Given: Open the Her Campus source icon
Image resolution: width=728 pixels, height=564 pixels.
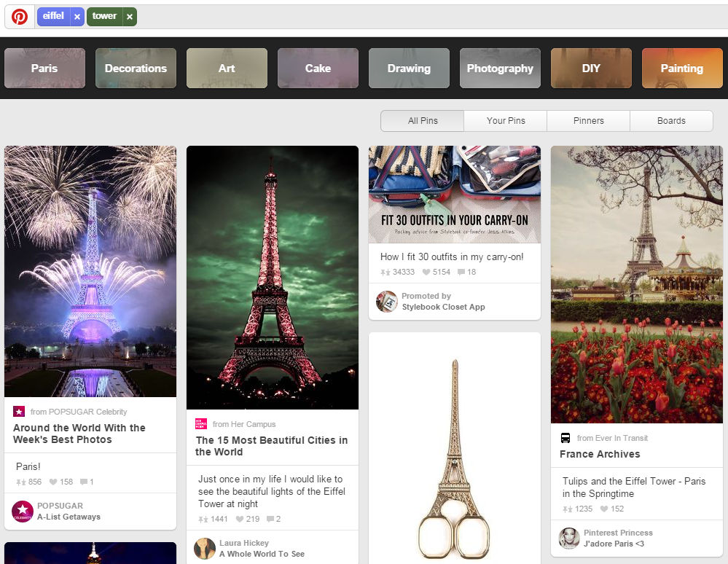Looking at the screenshot, I should (x=201, y=423).
